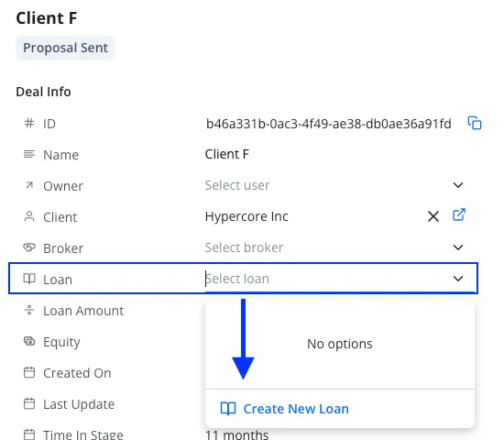Click the calendar icon beside Time In Stage
The width and height of the screenshot is (504, 440).
[29, 434]
